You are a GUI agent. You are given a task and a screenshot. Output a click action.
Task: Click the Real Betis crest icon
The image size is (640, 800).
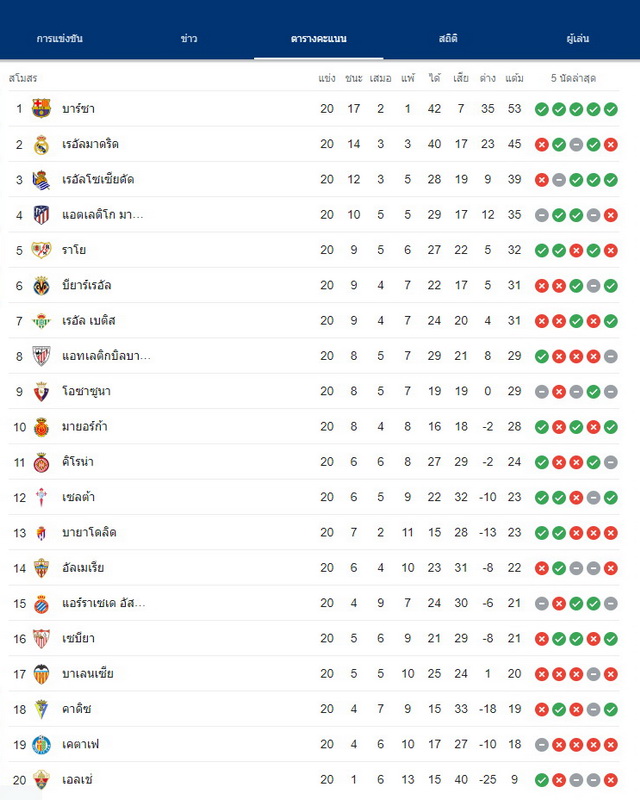[x=41, y=321]
